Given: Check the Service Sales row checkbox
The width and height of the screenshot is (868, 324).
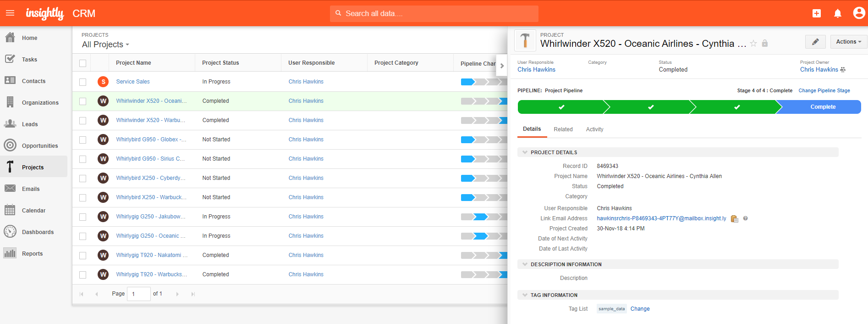Looking at the screenshot, I should click(x=82, y=82).
